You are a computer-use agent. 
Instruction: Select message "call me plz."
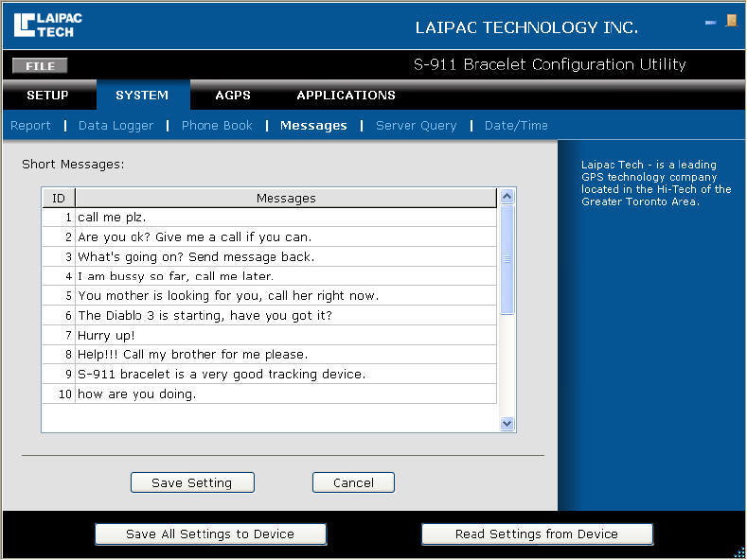(286, 218)
